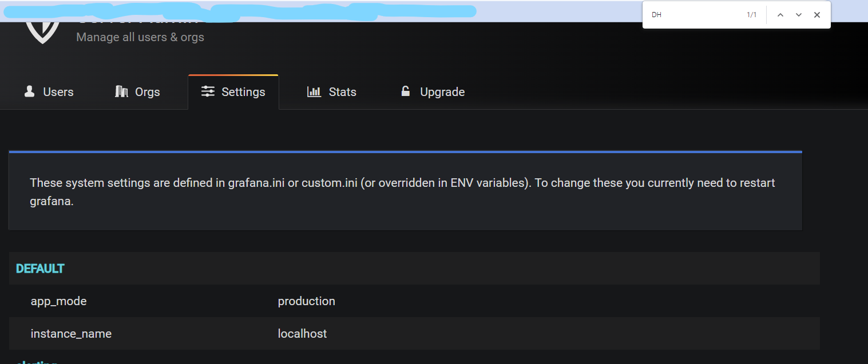Click the grafana.ini info message text
This screenshot has width=868, height=364.
pos(402,193)
